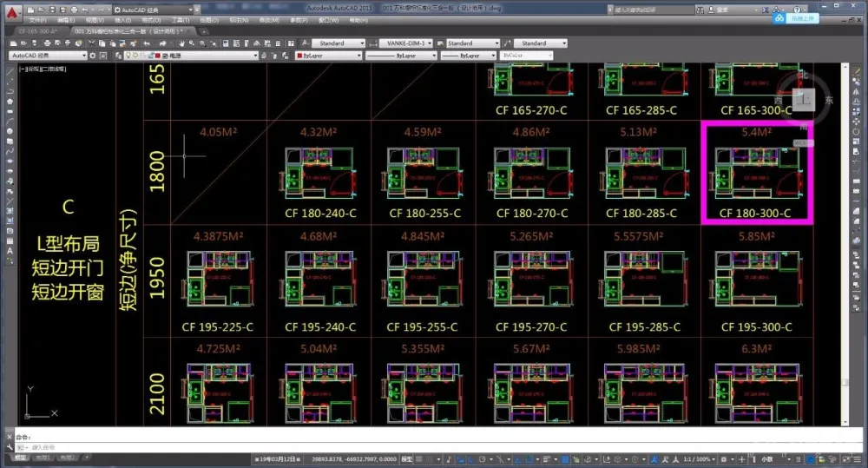Open the AutoCAD 经典 workspace dropdown
Image resolution: width=868 pixels, height=468 pixels.
point(48,56)
